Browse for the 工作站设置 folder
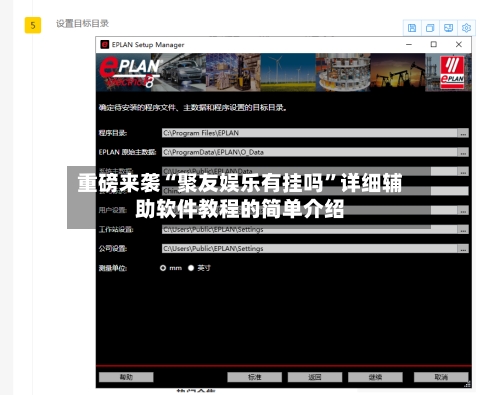The width and height of the screenshot is (500, 395). (x=463, y=229)
